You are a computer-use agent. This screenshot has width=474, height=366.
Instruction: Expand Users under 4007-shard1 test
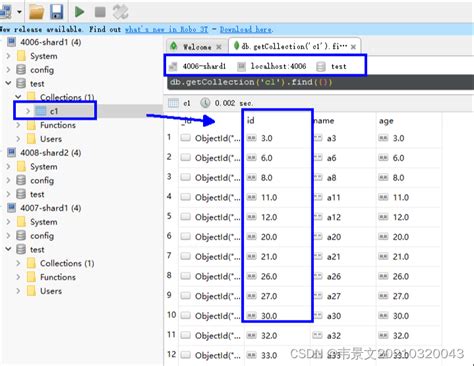[x=18, y=291]
